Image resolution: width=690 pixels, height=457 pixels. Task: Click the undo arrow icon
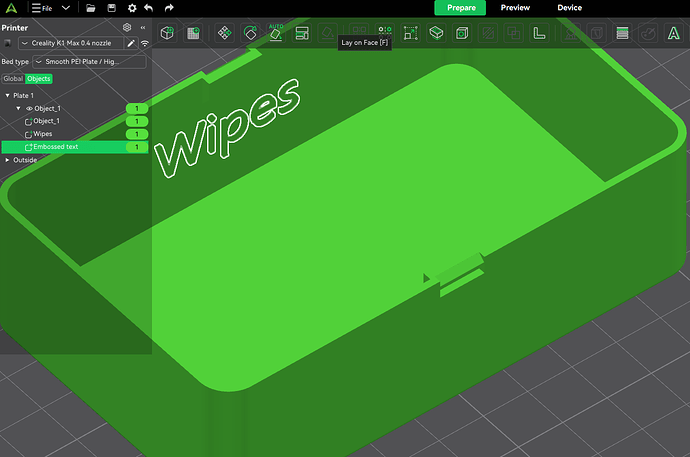(149, 8)
